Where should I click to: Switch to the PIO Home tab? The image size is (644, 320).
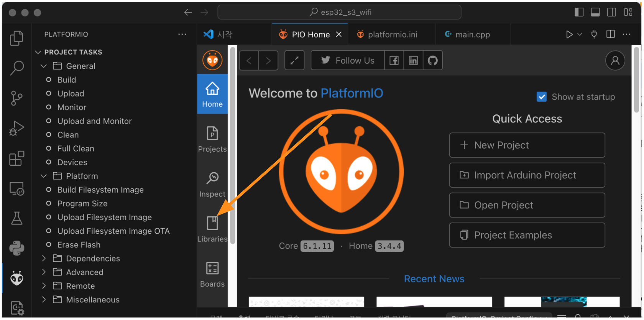pos(310,35)
